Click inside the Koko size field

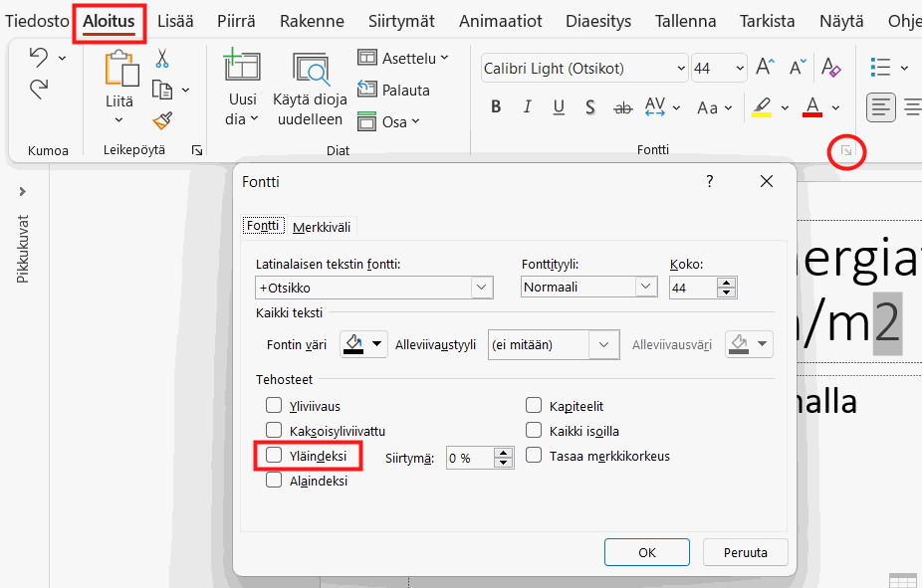(x=693, y=288)
